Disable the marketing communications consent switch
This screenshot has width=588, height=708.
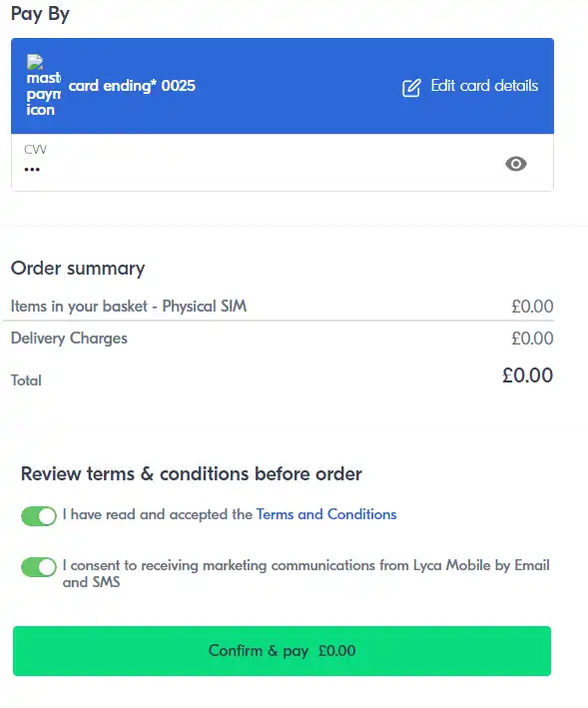(39, 566)
